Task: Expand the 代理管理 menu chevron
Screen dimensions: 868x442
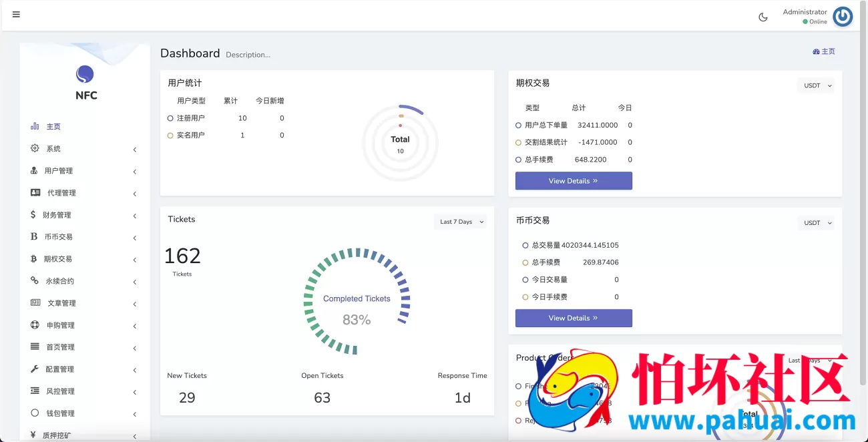Action: (134, 194)
